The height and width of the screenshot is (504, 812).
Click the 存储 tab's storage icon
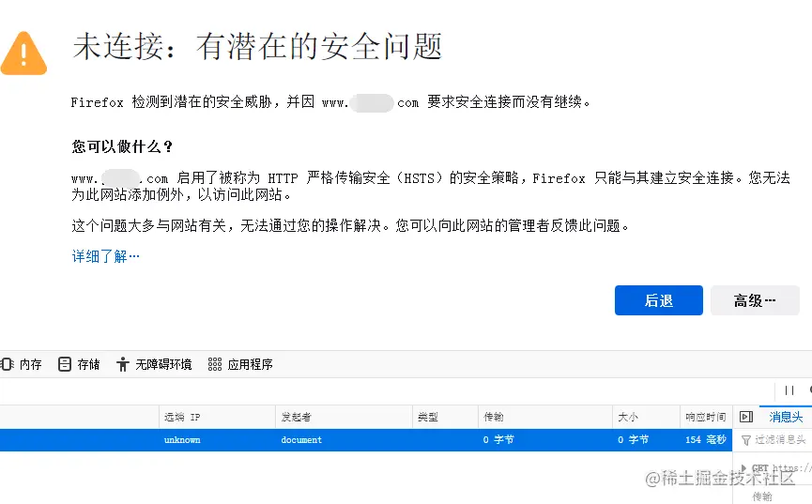pyautogui.click(x=65, y=365)
